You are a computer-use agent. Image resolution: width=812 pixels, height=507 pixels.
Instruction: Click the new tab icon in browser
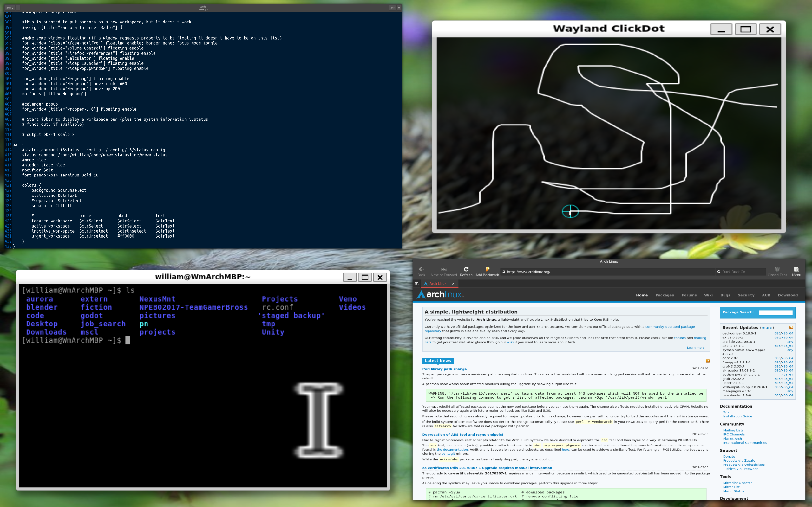(417, 284)
